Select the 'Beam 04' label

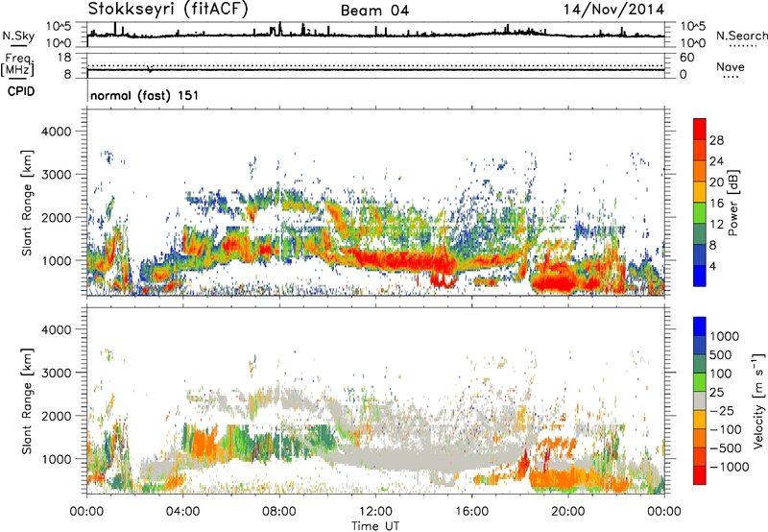pyautogui.click(x=374, y=11)
